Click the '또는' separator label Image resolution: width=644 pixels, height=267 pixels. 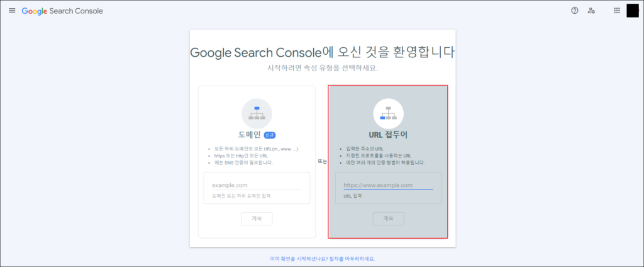click(322, 162)
